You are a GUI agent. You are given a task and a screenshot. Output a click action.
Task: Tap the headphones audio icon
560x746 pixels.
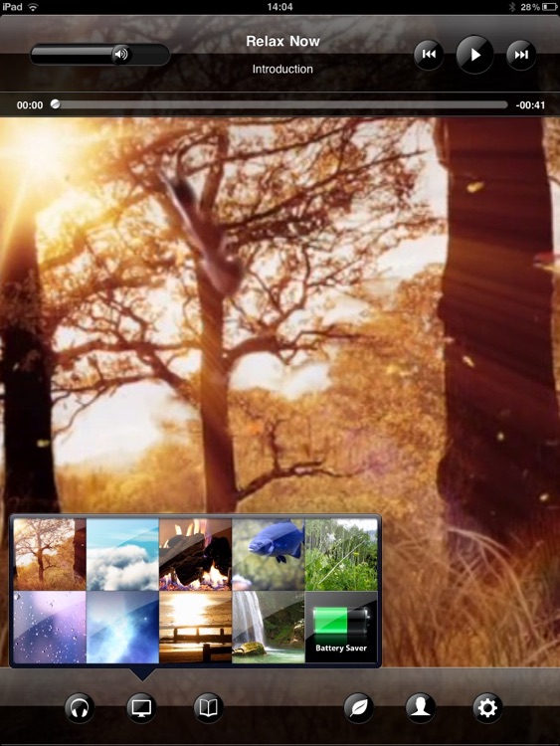(80, 708)
